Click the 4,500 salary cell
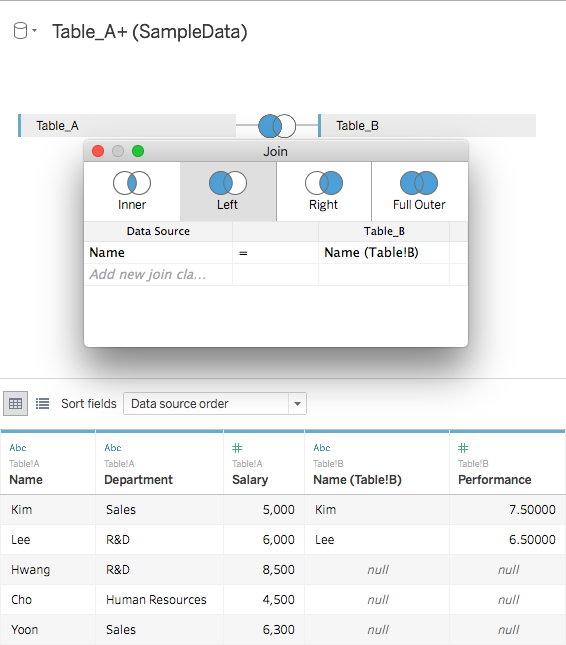 pyautogui.click(x=264, y=600)
